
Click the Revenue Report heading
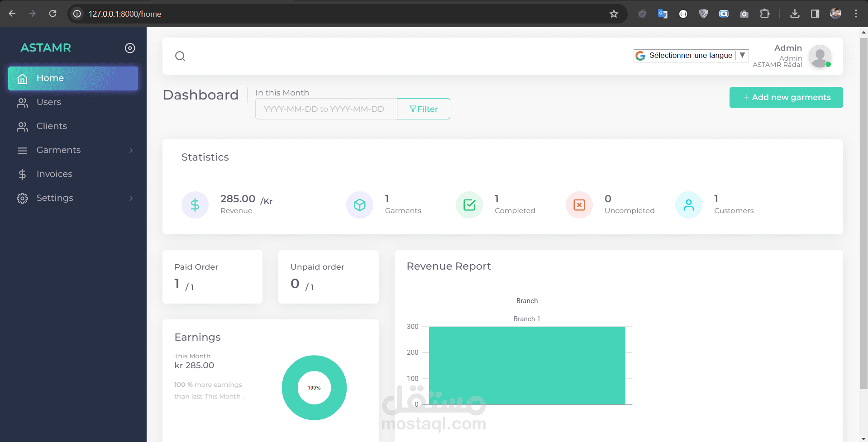coord(449,266)
